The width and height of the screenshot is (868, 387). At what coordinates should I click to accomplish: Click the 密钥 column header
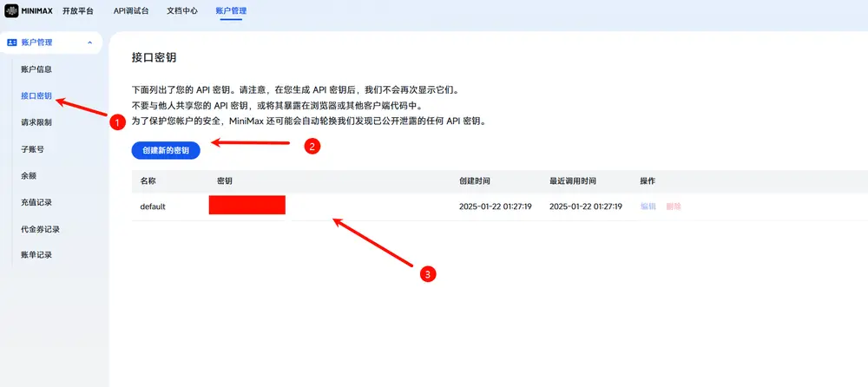[x=225, y=181]
